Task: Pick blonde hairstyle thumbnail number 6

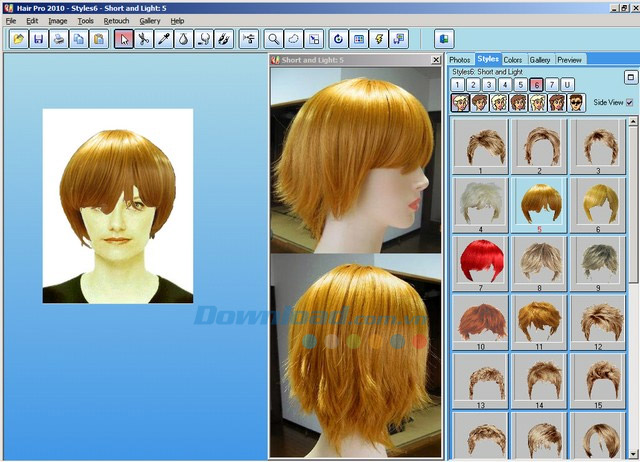Action: (598, 205)
